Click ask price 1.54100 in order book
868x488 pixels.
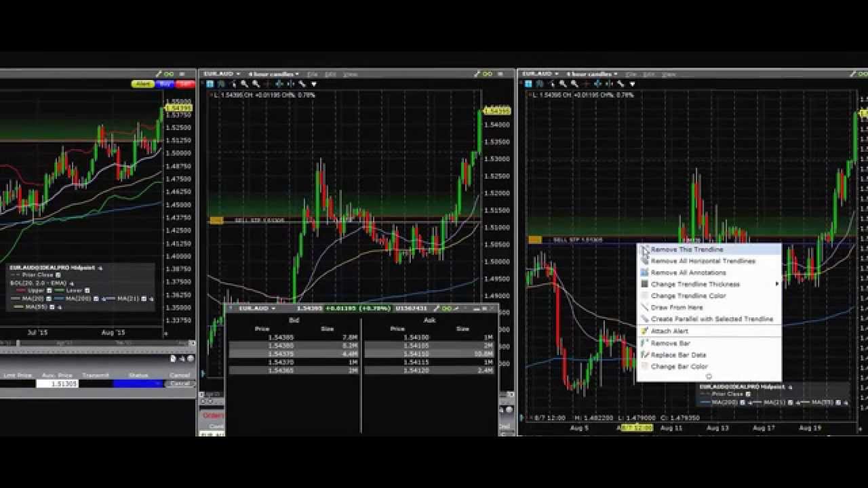pyautogui.click(x=416, y=337)
